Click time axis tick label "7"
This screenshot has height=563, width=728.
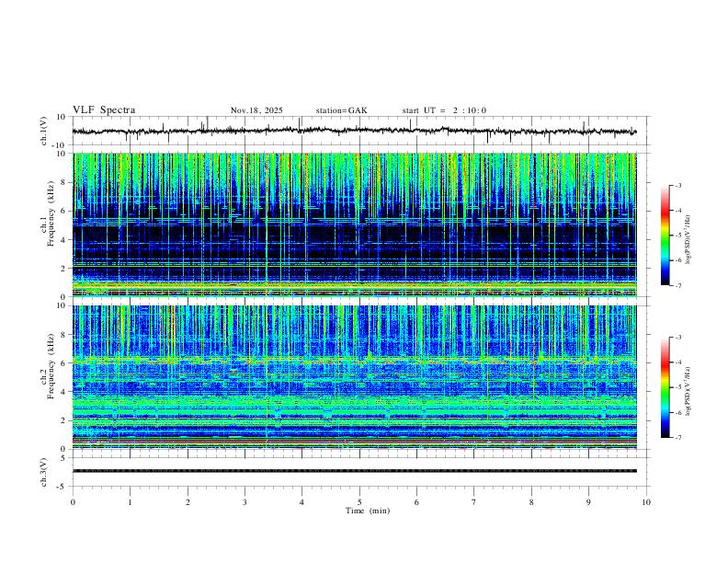[x=474, y=502]
